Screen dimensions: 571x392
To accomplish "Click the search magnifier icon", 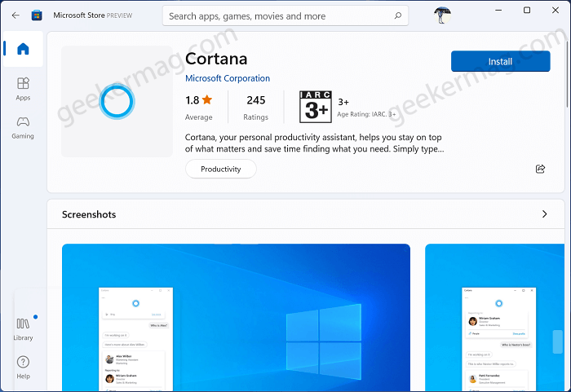I will coord(398,15).
